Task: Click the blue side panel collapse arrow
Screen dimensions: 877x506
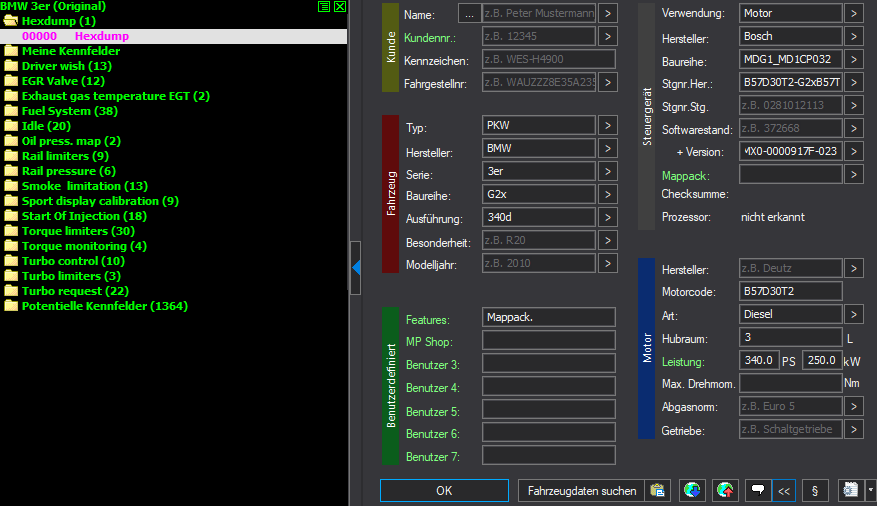Action: tap(356, 266)
